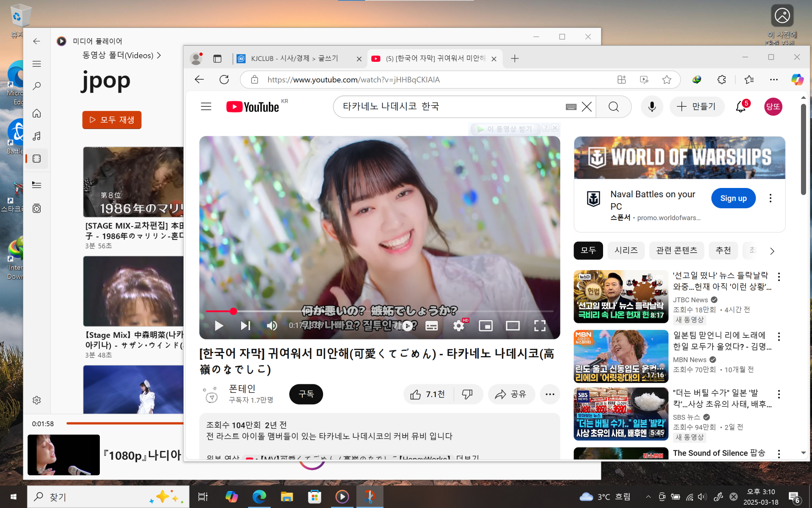Click the dislike thumbs-down button

pos(467,395)
